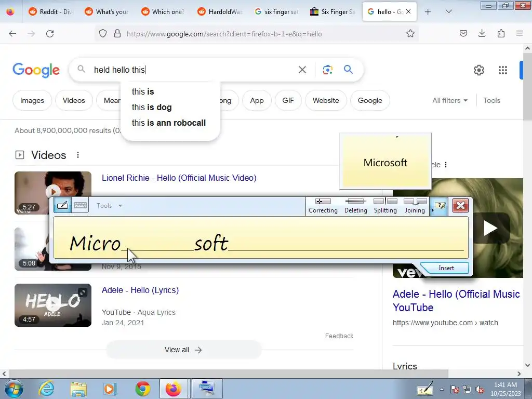The height and width of the screenshot is (399, 532).
Task: Open Firefox application hamburger menu
Action: [x=520, y=33]
